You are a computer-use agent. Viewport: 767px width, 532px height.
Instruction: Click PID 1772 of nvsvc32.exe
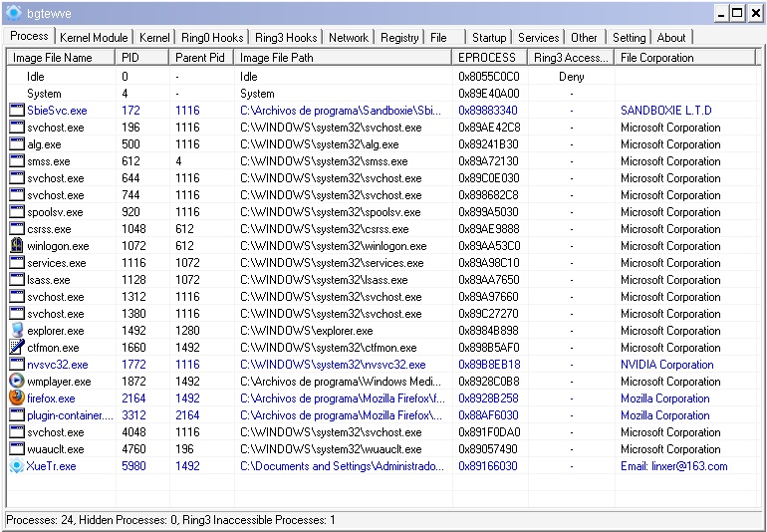(x=133, y=364)
